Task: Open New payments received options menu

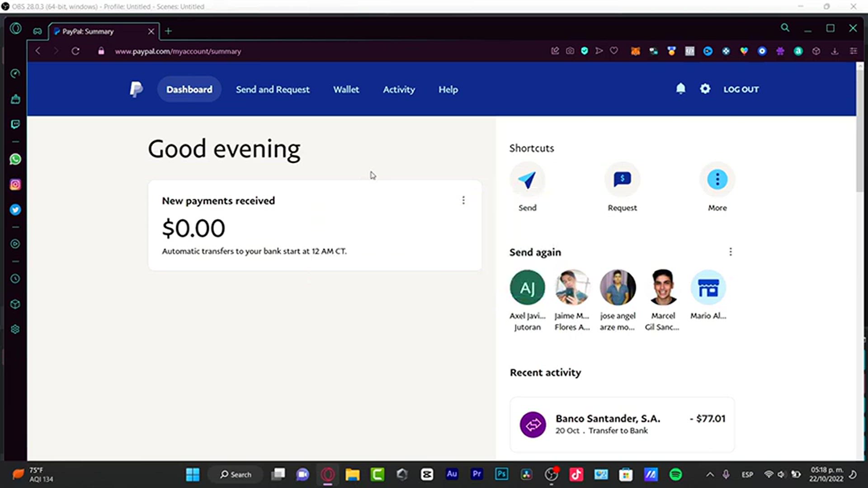Action: (463, 200)
